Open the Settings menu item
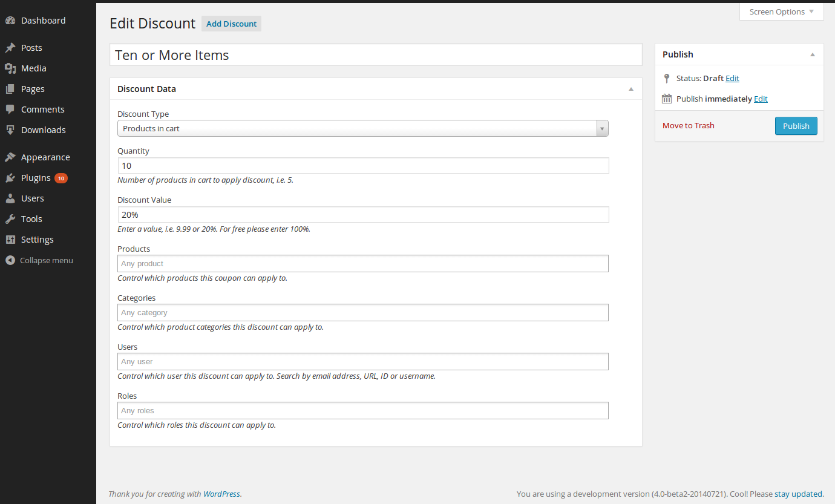Viewport: 835px width, 504px height. [37, 240]
